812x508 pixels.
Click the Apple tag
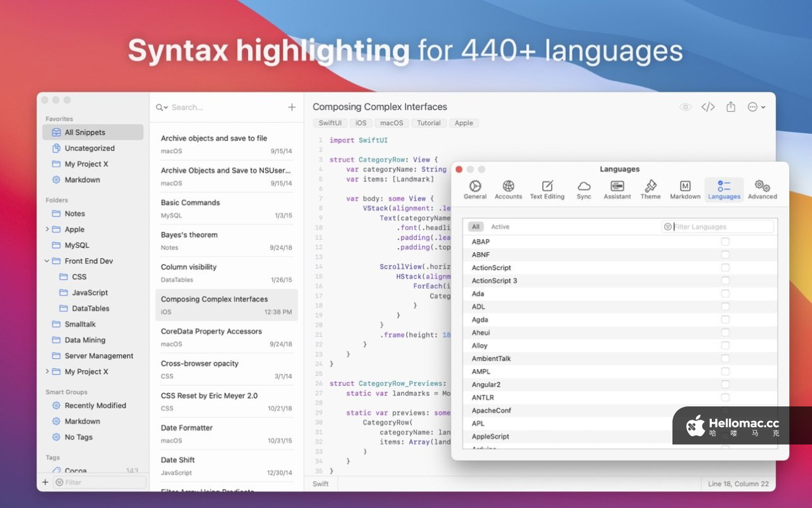(x=464, y=123)
